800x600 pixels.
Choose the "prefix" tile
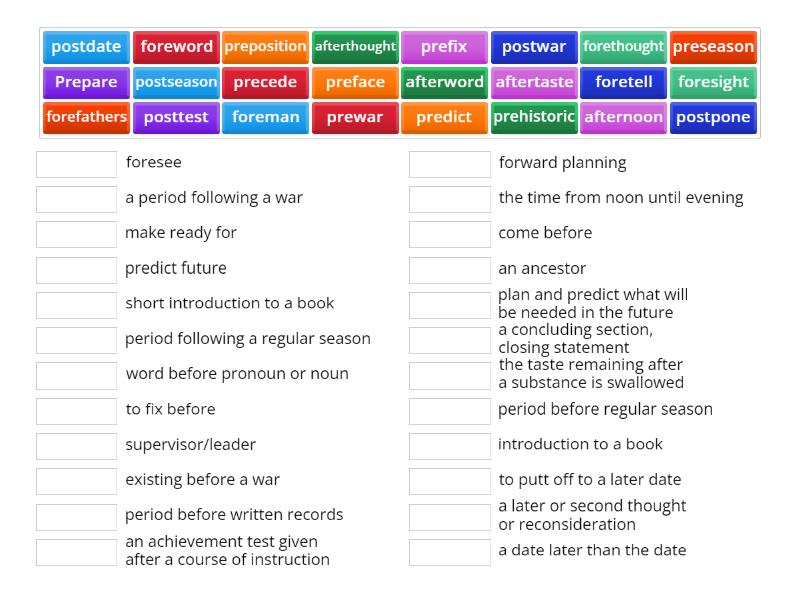point(444,46)
